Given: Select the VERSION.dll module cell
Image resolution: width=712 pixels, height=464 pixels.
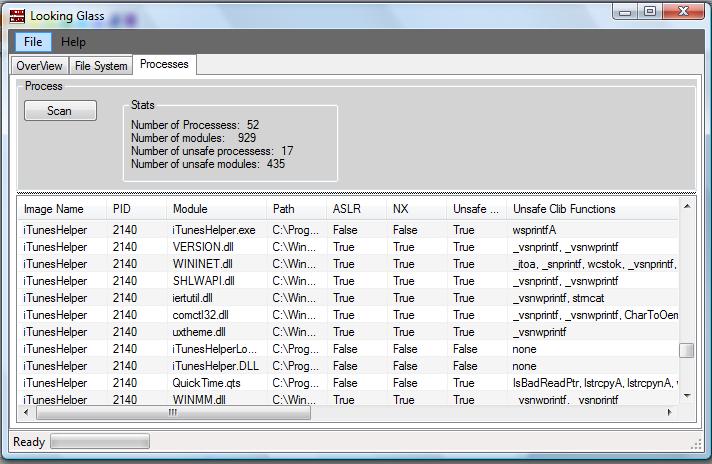Looking at the screenshot, I should pyautogui.click(x=203, y=247).
